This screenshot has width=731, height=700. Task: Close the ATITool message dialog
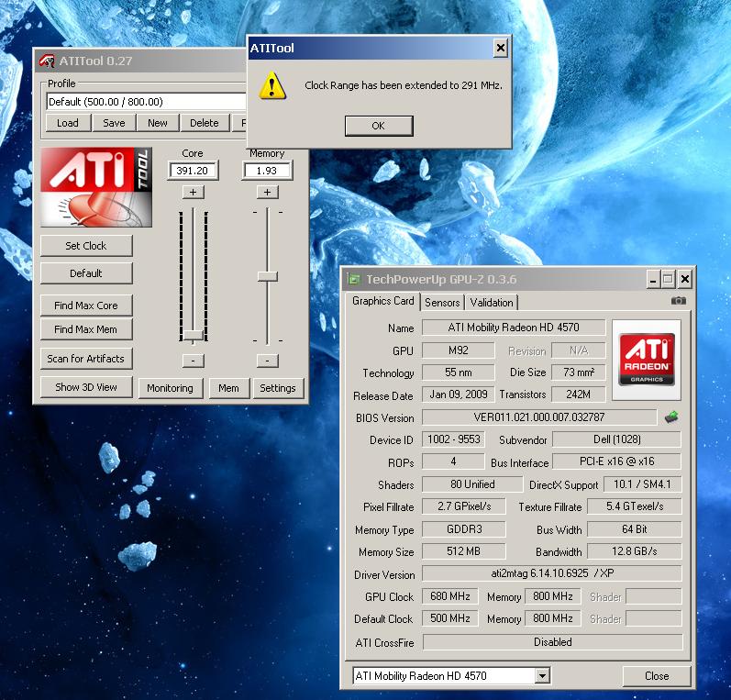tap(500, 48)
